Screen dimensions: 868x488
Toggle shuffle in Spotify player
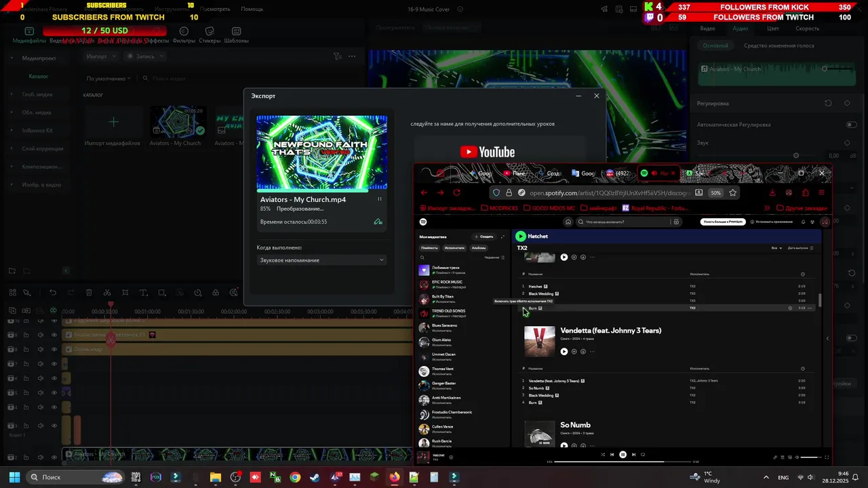(602, 455)
